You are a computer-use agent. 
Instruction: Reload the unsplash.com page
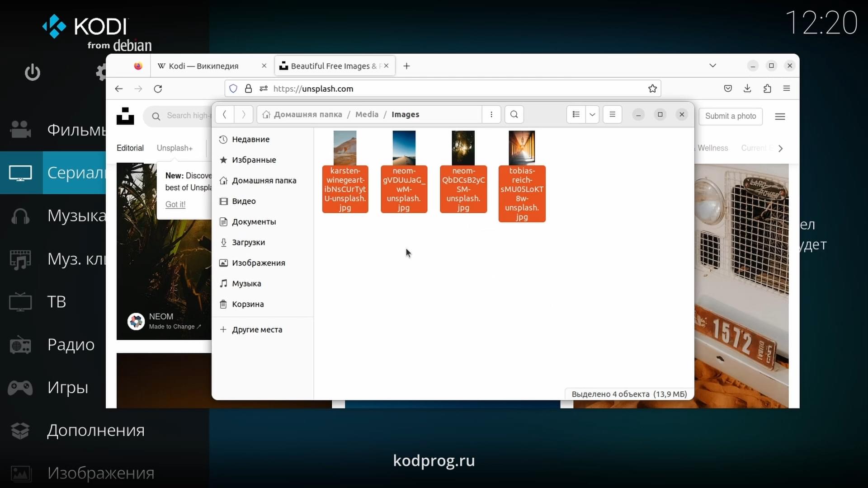(x=158, y=89)
